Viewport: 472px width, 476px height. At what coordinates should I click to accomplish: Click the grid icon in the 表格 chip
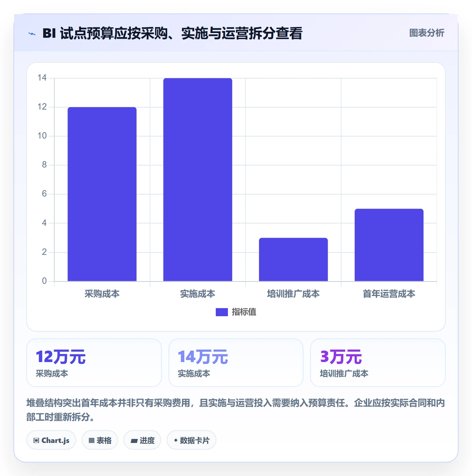pyautogui.click(x=91, y=441)
